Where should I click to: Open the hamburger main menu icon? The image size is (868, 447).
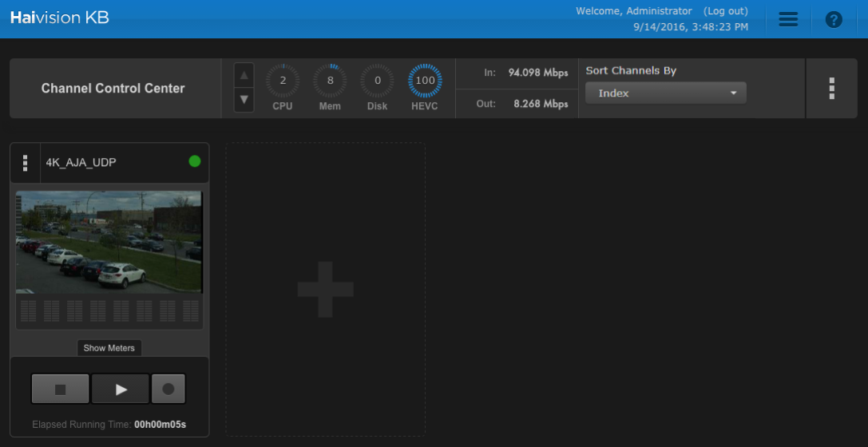[x=788, y=20]
